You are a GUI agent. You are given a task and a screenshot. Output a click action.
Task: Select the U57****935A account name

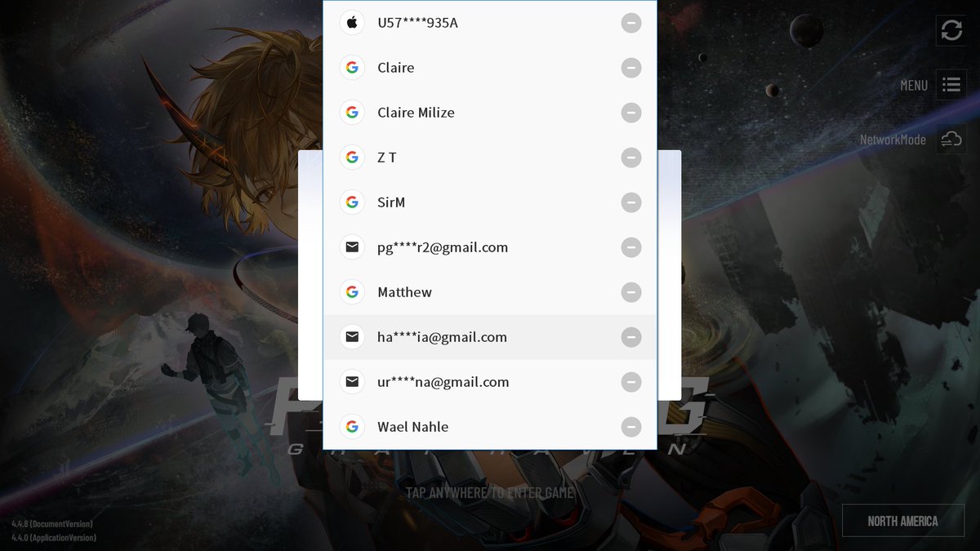point(417,23)
